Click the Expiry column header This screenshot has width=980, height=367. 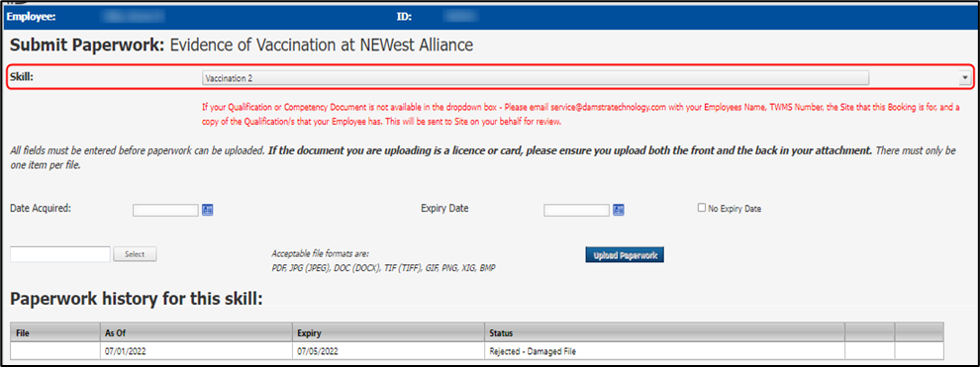[x=389, y=332]
